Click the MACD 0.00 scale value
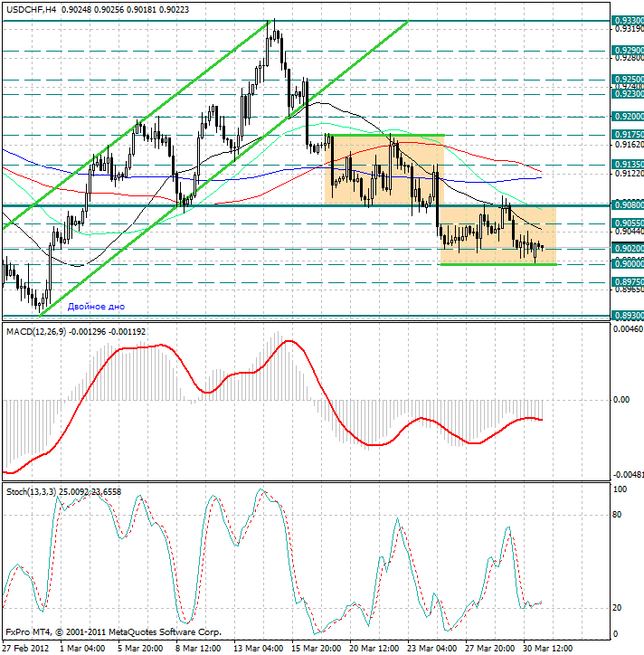 click(x=621, y=400)
